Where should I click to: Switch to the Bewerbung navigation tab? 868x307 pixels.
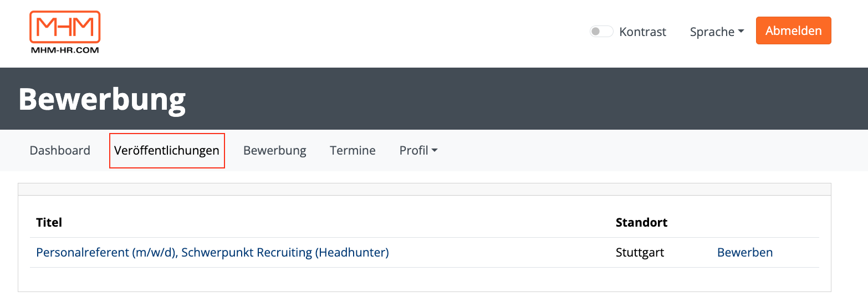point(275,150)
